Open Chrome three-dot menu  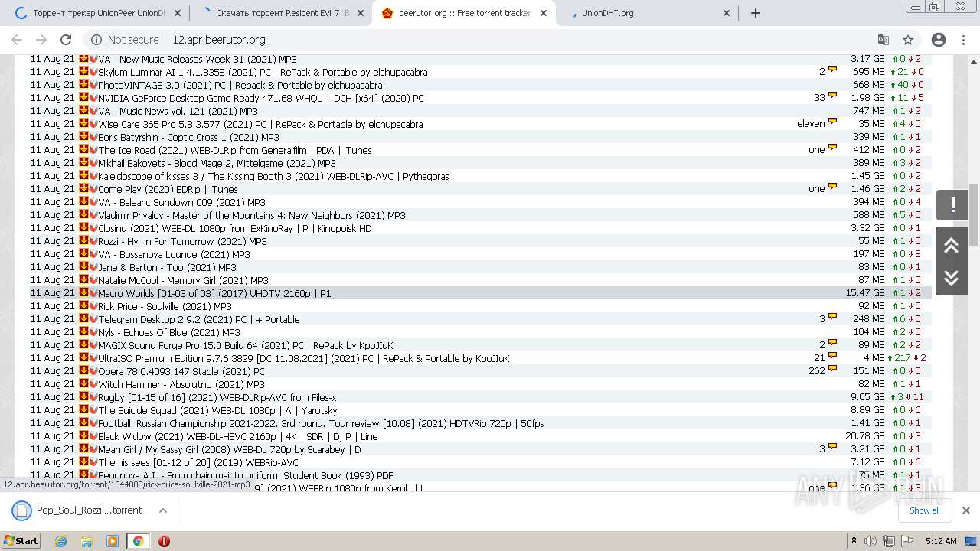[x=963, y=40]
